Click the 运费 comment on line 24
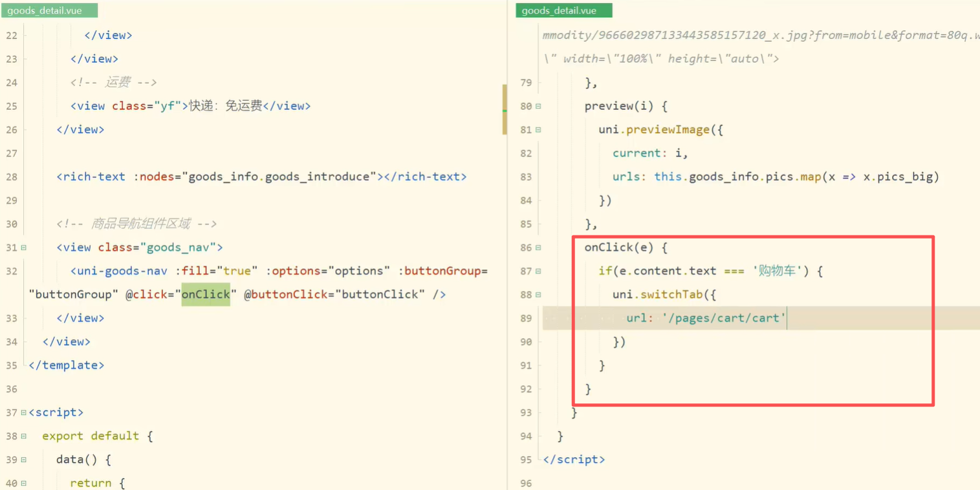 (x=114, y=83)
